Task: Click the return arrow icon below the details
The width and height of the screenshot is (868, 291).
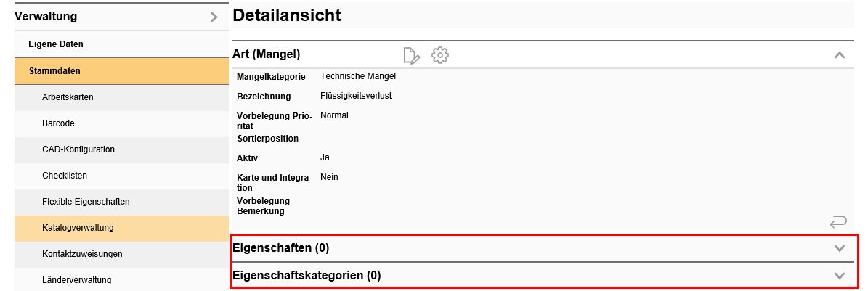Action: point(838,221)
